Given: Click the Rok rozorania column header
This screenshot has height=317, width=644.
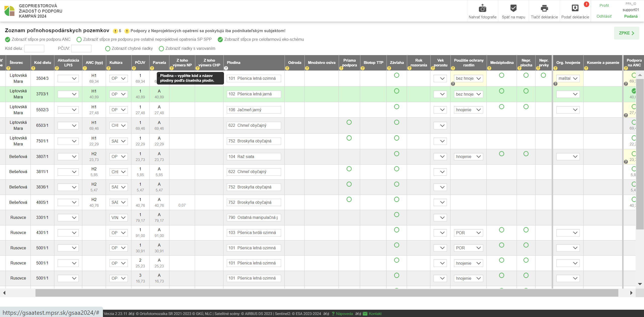Looking at the screenshot, I should click(x=419, y=63).
